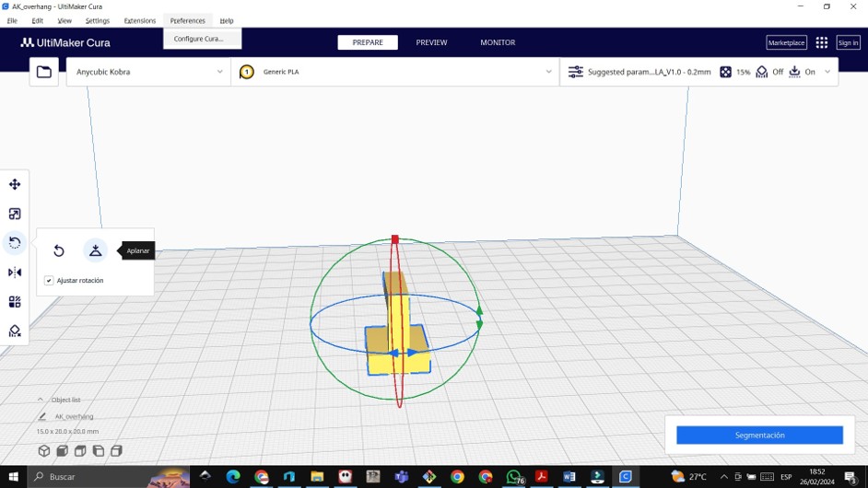Open the View menu
868x488 pixels.
[x=65, y=20]
